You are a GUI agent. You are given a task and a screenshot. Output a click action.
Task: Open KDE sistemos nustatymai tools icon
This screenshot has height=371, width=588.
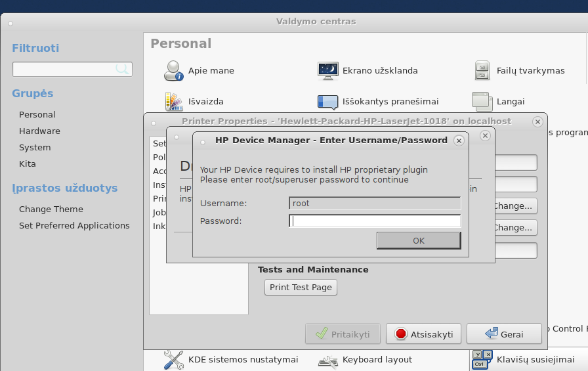coord(173,360)
